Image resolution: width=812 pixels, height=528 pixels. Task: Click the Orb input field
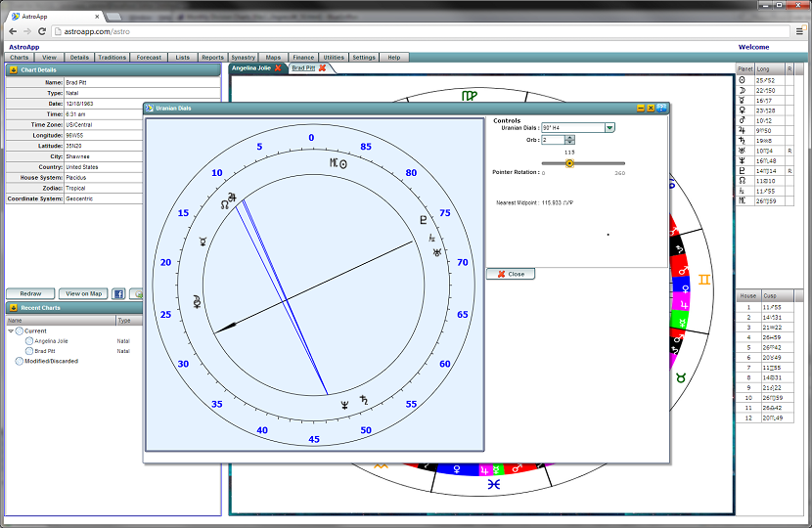click(x=553, y=140)
